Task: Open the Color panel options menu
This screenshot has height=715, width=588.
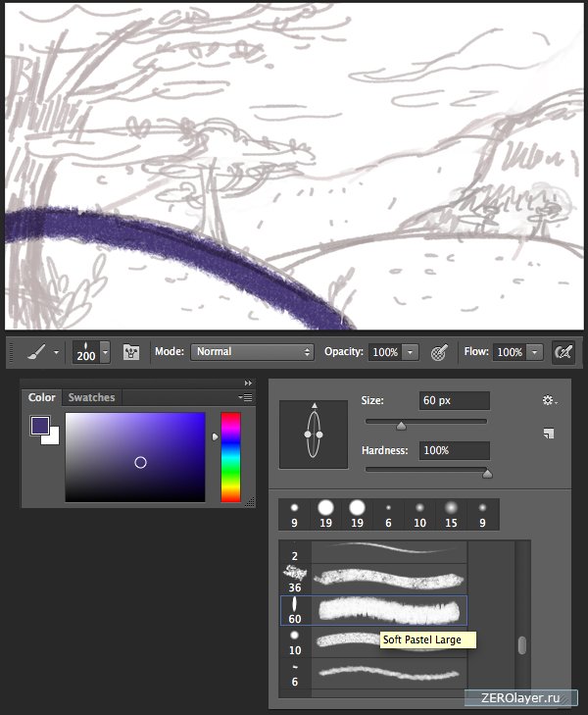Action: coord(246,397)
